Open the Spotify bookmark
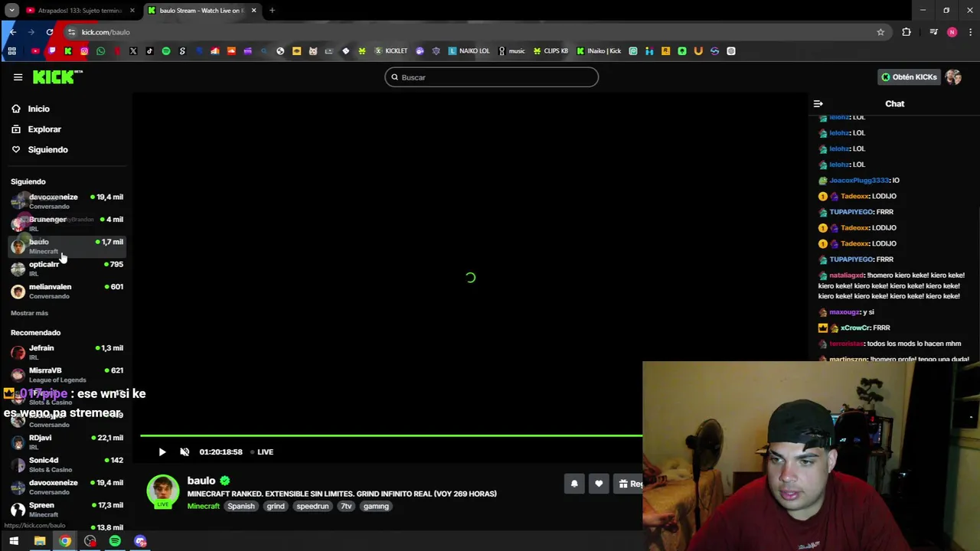This screenshot has height=551, width=980. coord(166,51)
